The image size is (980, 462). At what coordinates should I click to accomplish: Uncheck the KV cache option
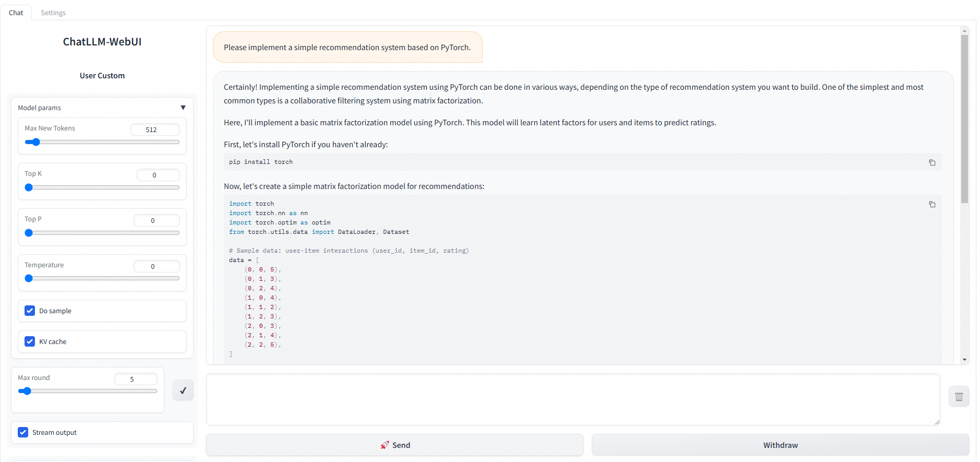pyautogui.click(x=30, y=342)
